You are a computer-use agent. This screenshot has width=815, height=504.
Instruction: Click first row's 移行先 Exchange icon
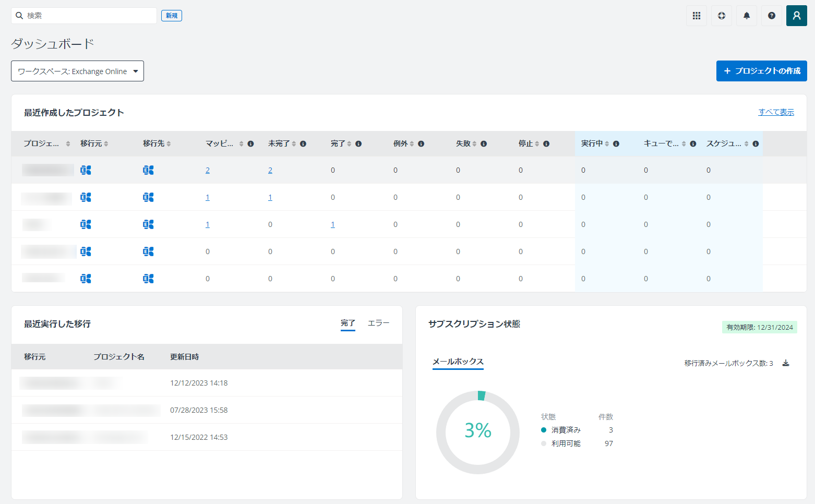point(149,170)
